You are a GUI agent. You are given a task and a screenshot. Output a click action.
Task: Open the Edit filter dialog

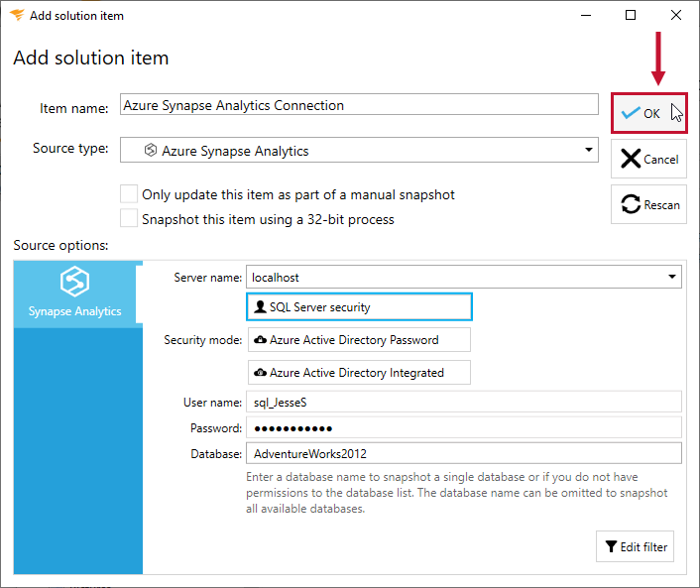click(x=635, y=546)
